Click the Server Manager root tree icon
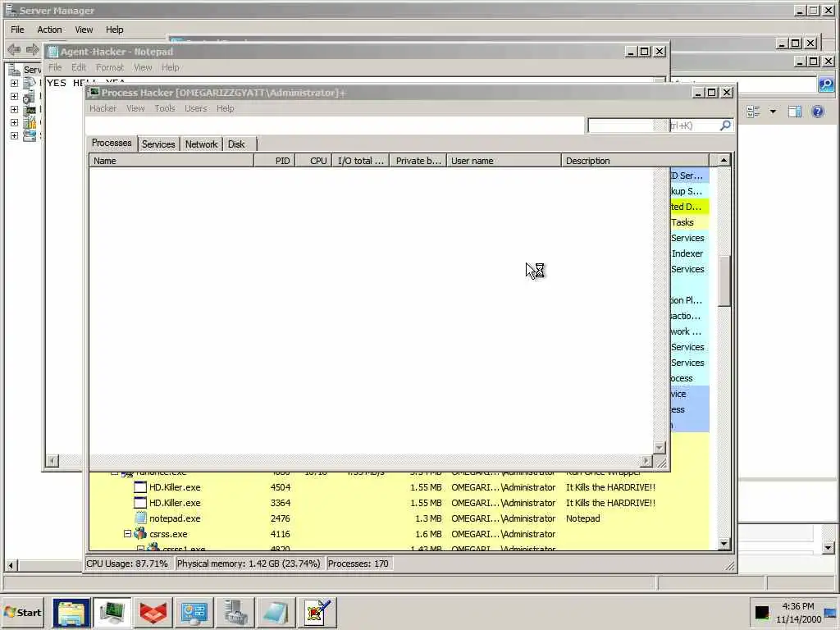Viewport: 840px width, 630px height. (x=15, y=69)
